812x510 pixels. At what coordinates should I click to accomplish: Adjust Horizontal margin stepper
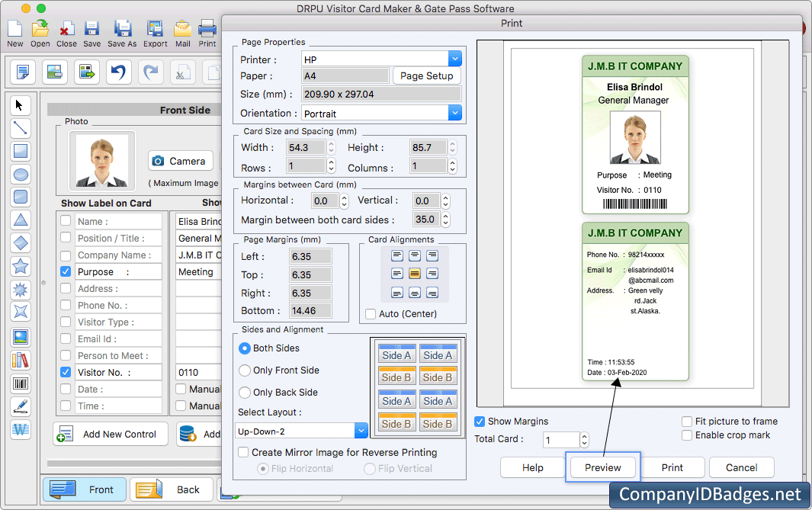click(345, 201)
